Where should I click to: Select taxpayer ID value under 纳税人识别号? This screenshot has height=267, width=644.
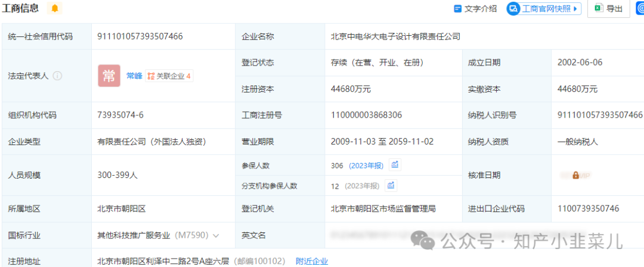coord(600,115)
